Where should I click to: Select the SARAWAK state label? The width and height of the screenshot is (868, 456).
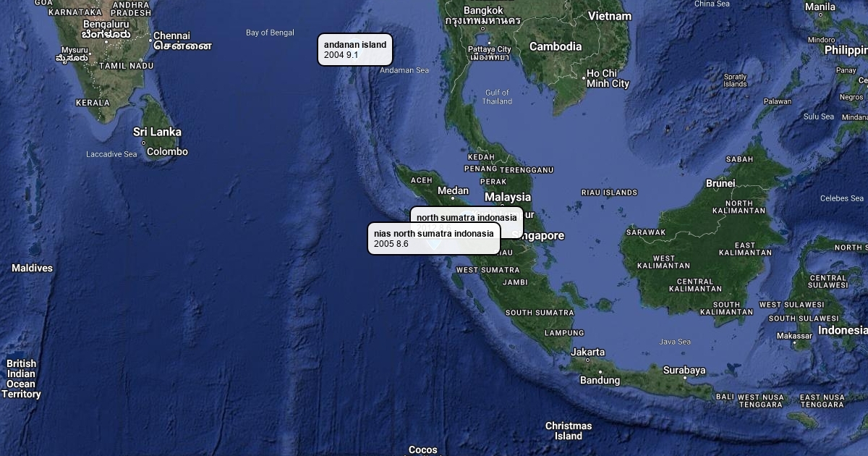point(646,232)
